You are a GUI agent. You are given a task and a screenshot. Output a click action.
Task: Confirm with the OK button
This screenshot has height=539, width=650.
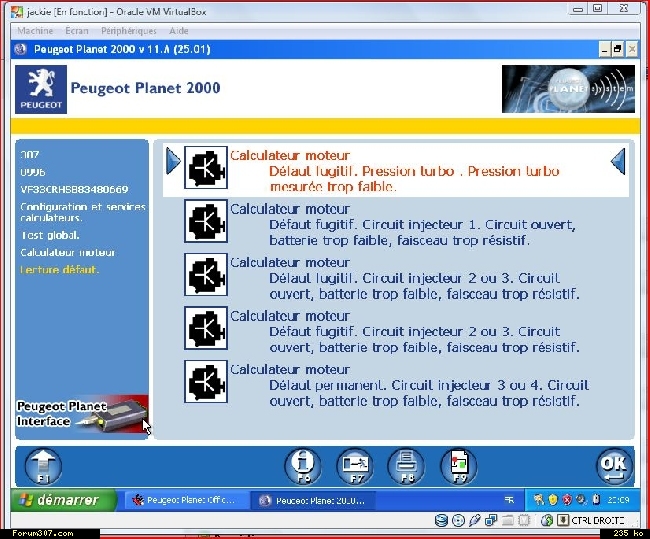(614, 466)
